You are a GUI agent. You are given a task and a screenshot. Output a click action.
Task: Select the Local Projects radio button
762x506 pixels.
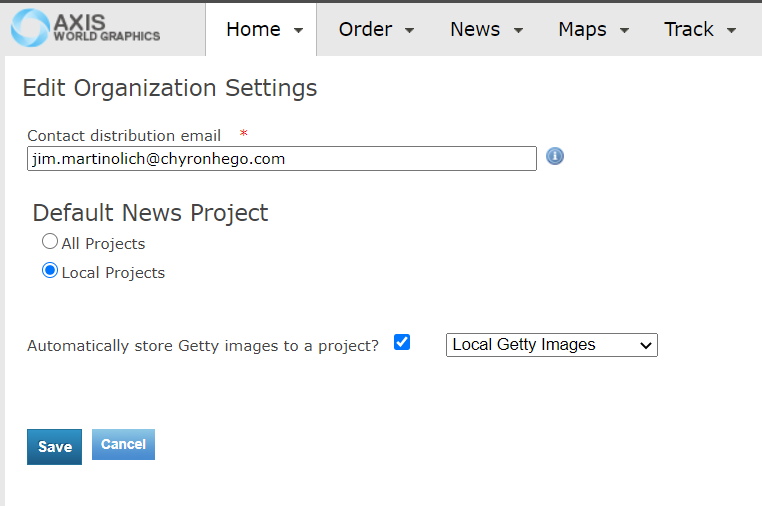(50, 271)
